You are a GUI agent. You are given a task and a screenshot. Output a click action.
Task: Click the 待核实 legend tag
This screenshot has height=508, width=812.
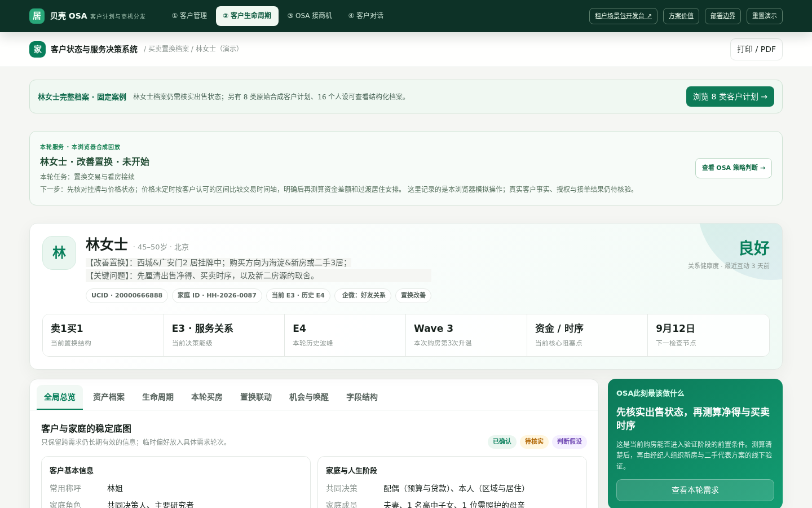(x=534, y=441)
